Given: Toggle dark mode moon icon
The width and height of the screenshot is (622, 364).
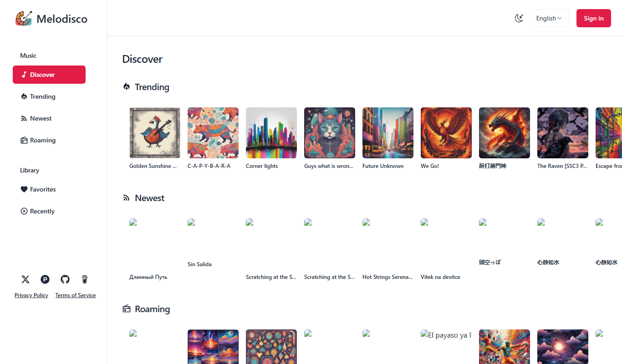Looking at the screenshot, I should coord(519,18).
